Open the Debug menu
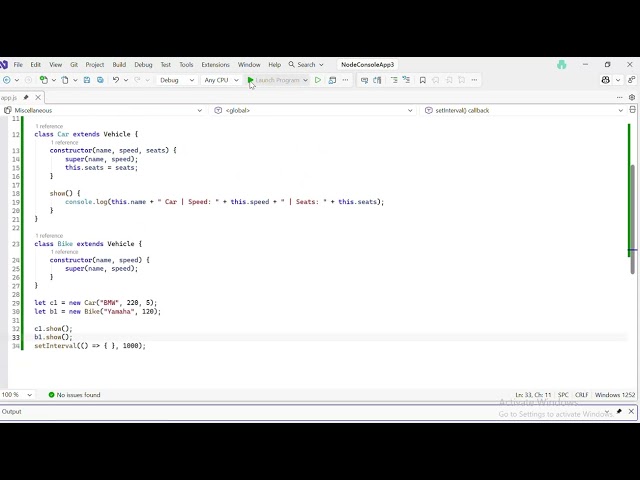Screen dimensions: 640x480 [x=143, y=64]
